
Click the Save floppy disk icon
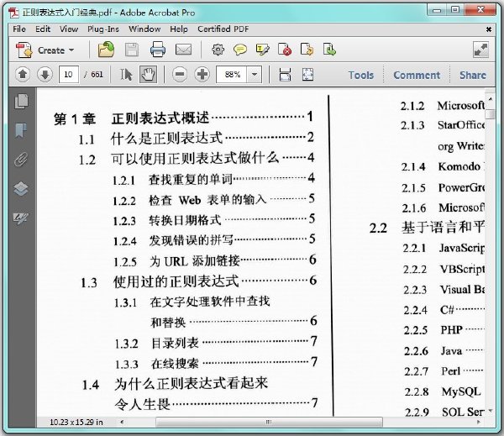click(x=132, y=50)
